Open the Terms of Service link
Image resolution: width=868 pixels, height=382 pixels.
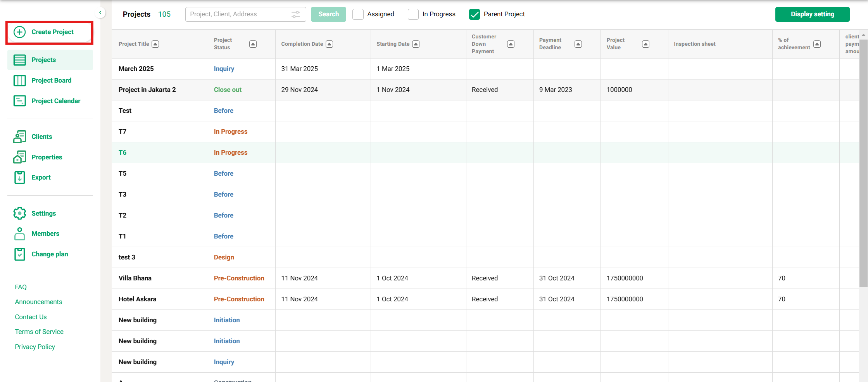[x=39, y=332]
